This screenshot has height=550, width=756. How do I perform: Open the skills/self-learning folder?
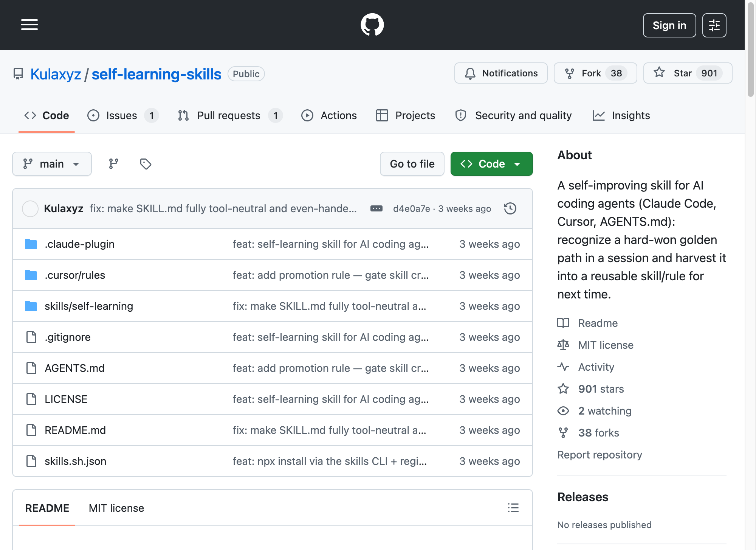tap(89, 306)
